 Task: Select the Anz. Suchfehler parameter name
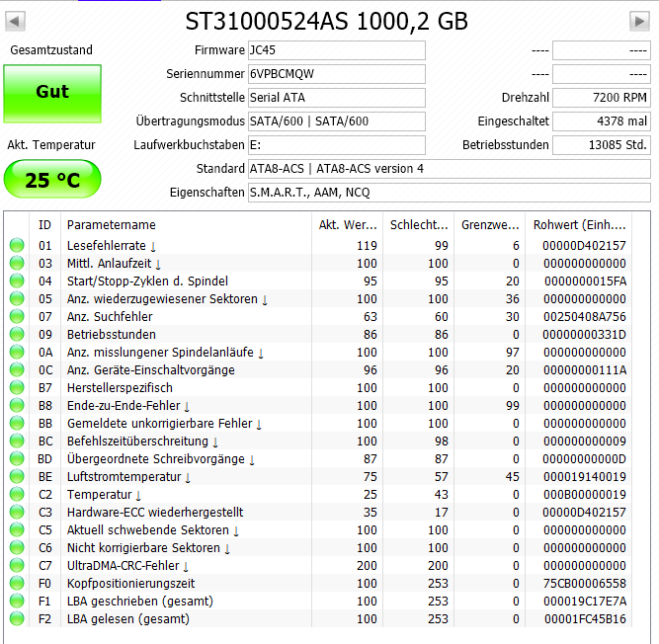[x=110, y=316]
